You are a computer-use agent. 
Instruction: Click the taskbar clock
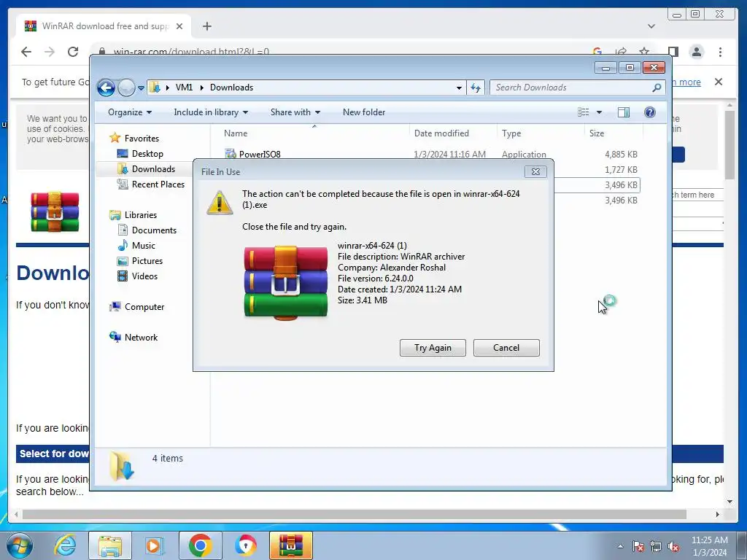point(709,546)
